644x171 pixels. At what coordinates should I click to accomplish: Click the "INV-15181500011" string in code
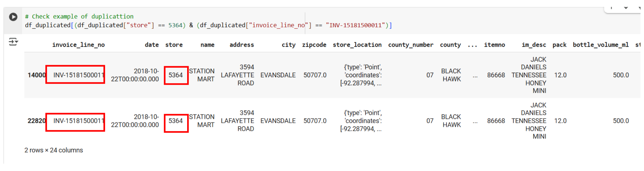(x=355, y=25)
